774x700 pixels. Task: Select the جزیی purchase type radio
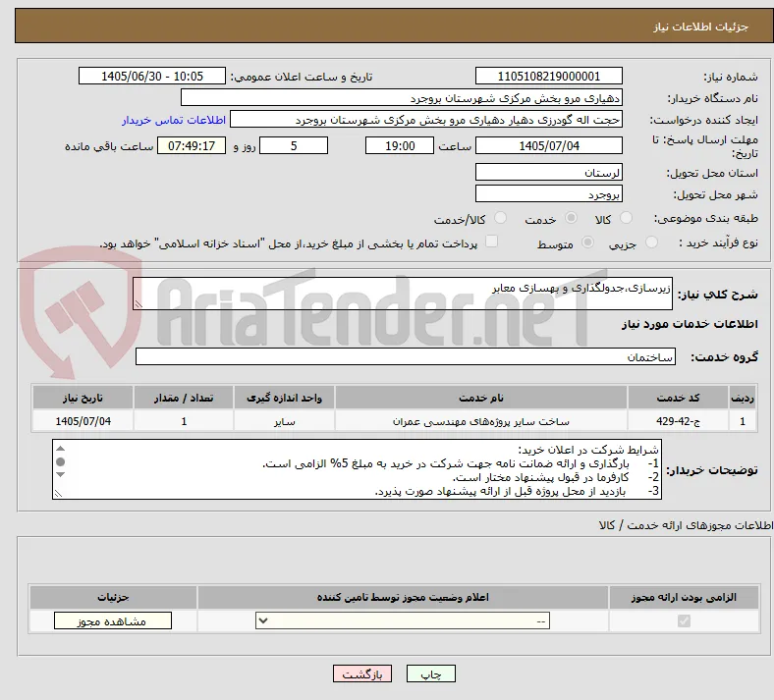click(x=651, y=242)
